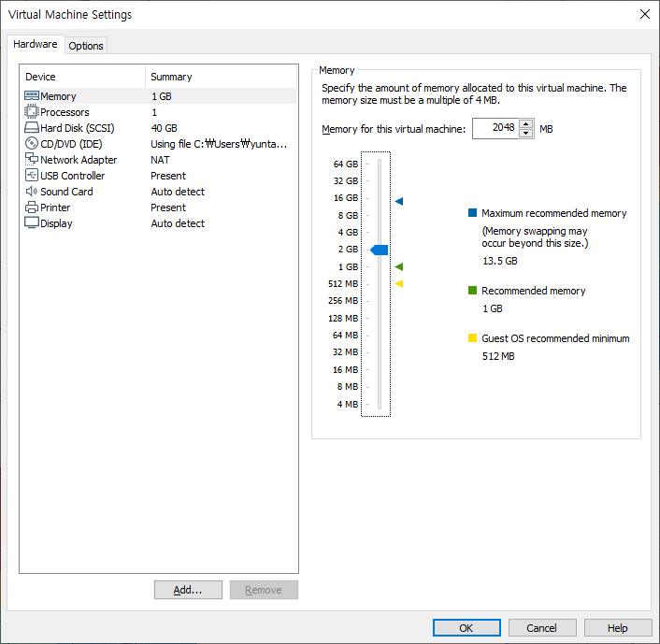Click the 16 GB scale label
Image resolution: width=660 pixels, height=644 pixels.
pos(346,198)
